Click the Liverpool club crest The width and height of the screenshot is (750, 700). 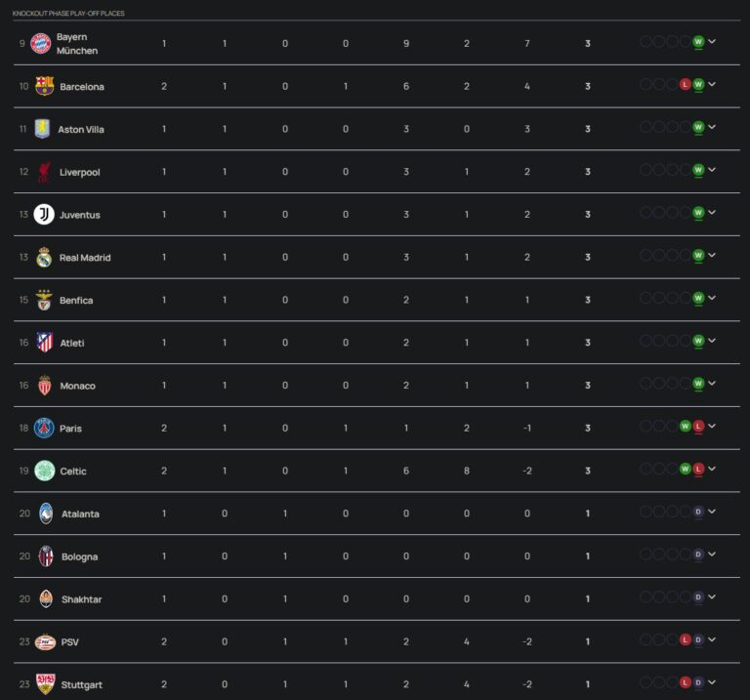tap(44, 172)
